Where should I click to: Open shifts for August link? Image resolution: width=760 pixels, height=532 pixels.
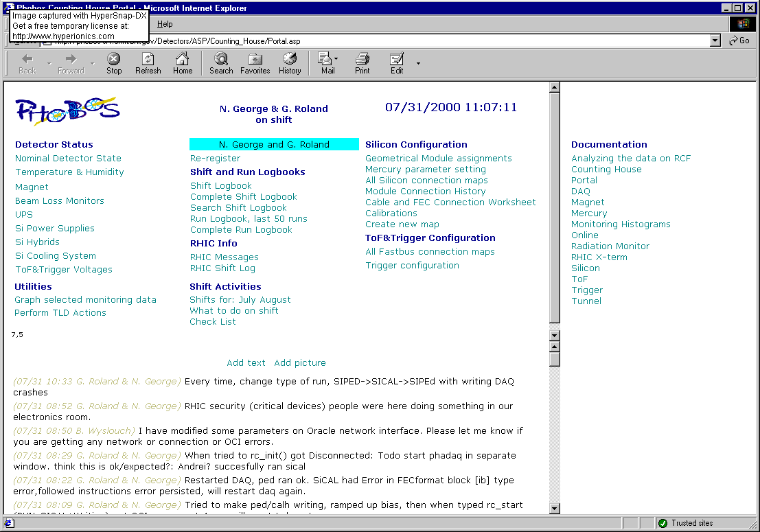(x=275, y=300)
